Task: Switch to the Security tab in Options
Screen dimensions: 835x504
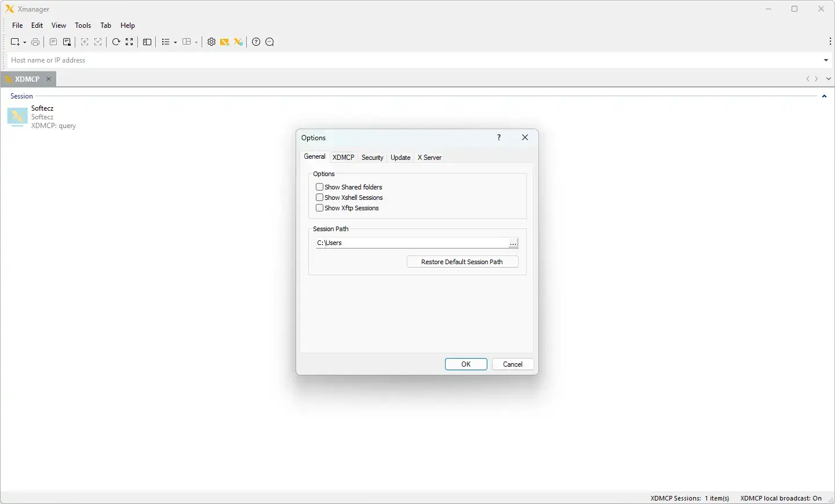Action: click(373, 158)
